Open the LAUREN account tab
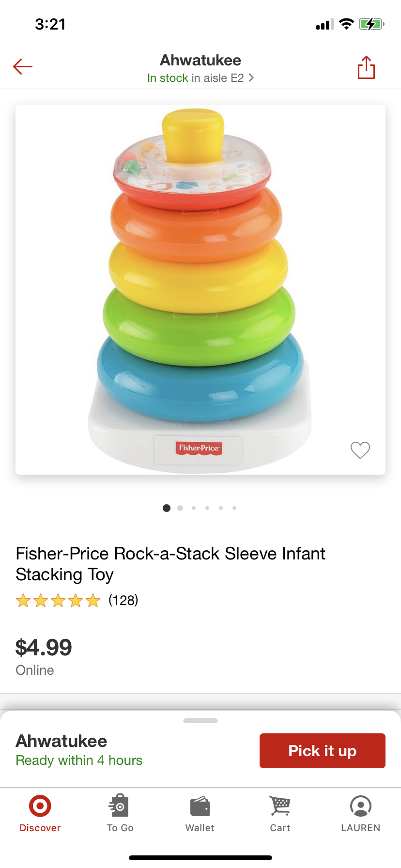This screenshot has width=401, height=868. pyautogui.click(x=360, y=813)
